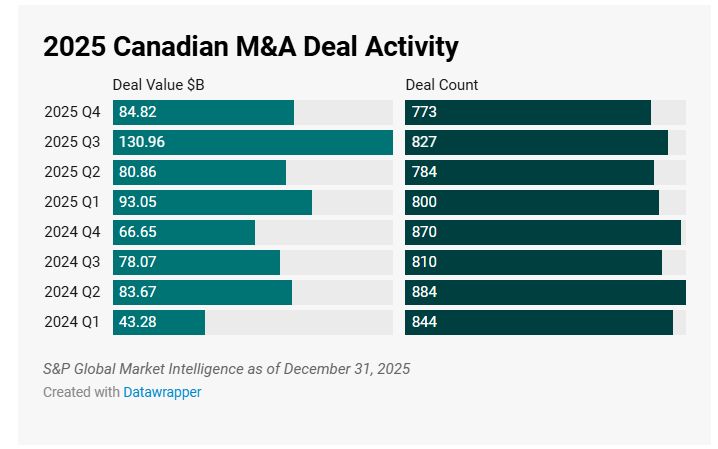The width and height of the screenshot is (718, 449).
Task: Click the 810 deal count bar
Action: click(533, 262)
